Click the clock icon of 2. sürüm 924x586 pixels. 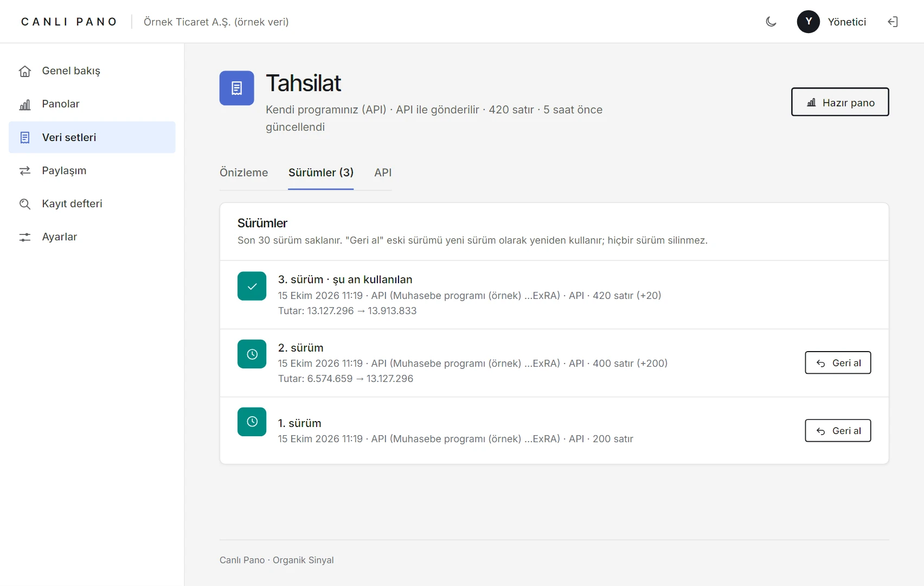pyautogui.click(x=252, y=354)
